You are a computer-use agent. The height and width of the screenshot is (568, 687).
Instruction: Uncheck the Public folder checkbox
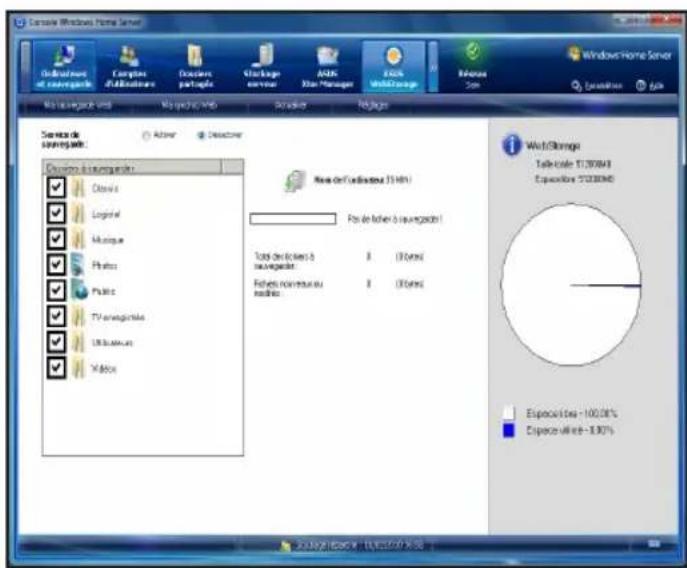56,291
